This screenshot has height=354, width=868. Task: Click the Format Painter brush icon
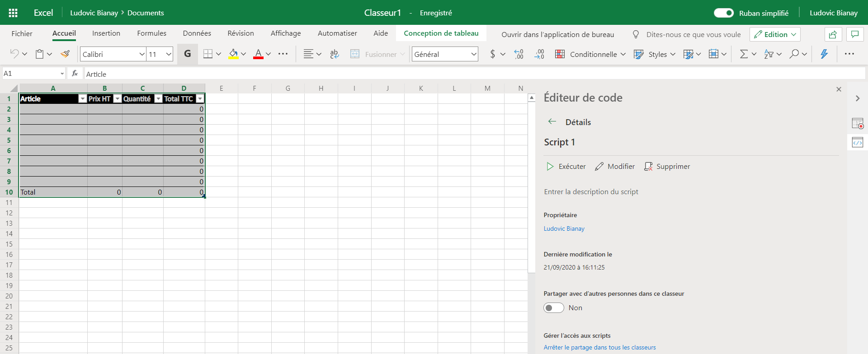point(65,54)
